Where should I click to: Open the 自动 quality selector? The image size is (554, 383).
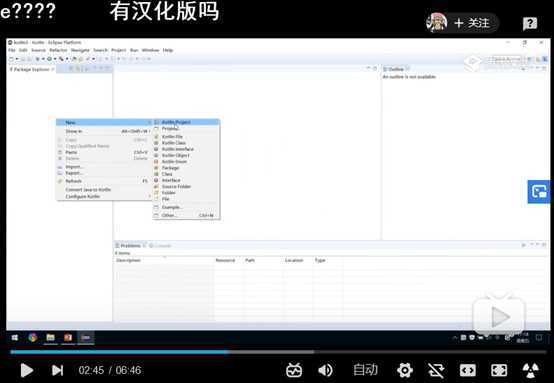[365, 370]
